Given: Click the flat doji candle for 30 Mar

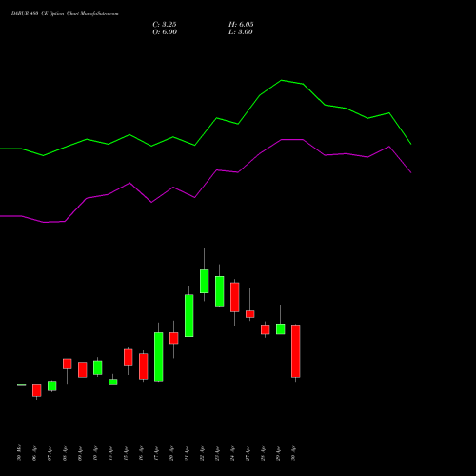Looking at the screenshot, I should point(22,385).
